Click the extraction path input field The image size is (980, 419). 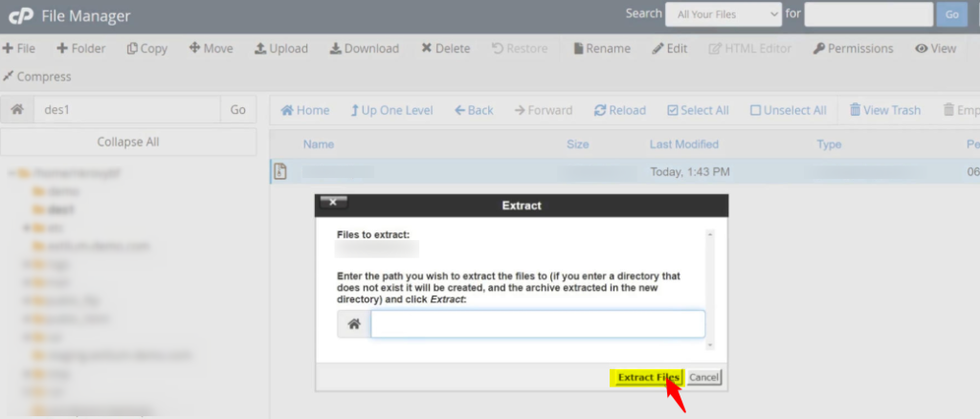pos(537,324)
